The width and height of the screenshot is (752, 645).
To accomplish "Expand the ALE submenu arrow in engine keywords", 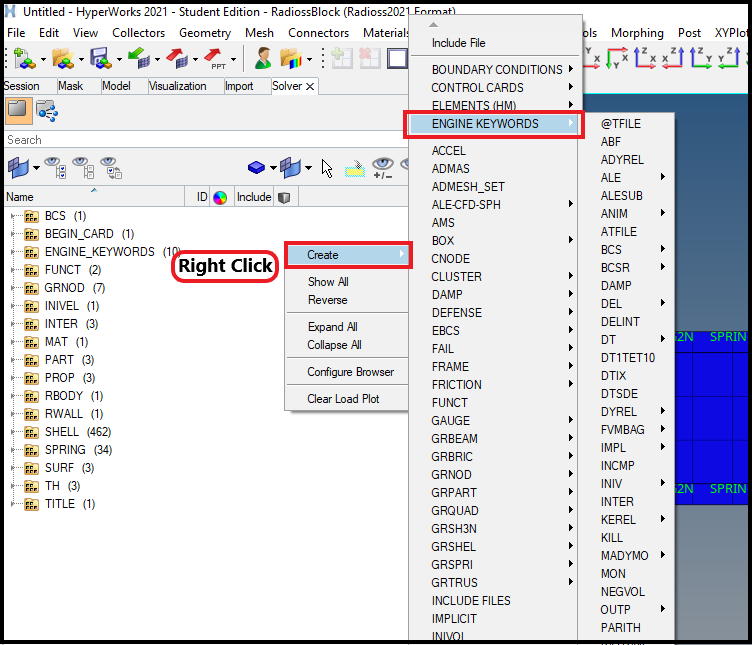I will point(663,177).
